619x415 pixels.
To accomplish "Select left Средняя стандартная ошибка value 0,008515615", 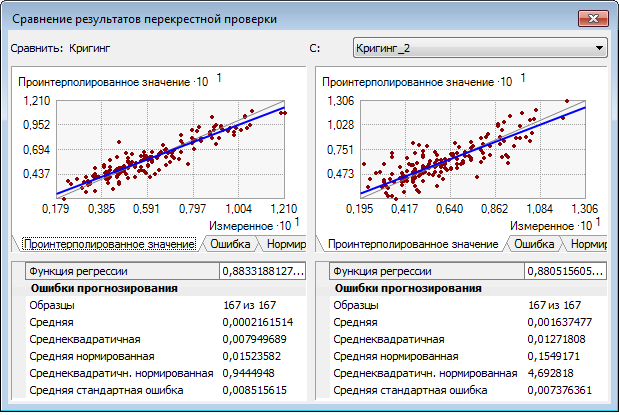I will (257, 390).
